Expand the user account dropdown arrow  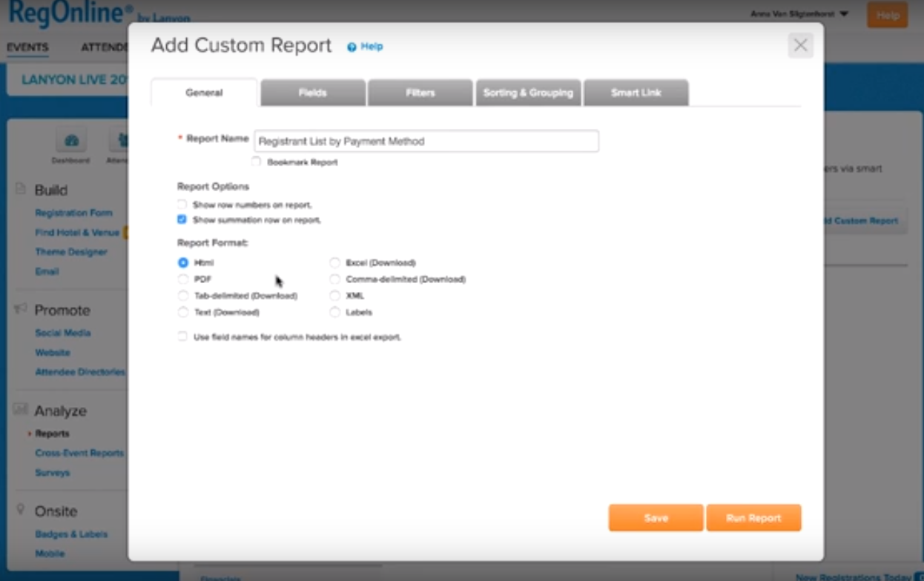click(x=845, y=14)
